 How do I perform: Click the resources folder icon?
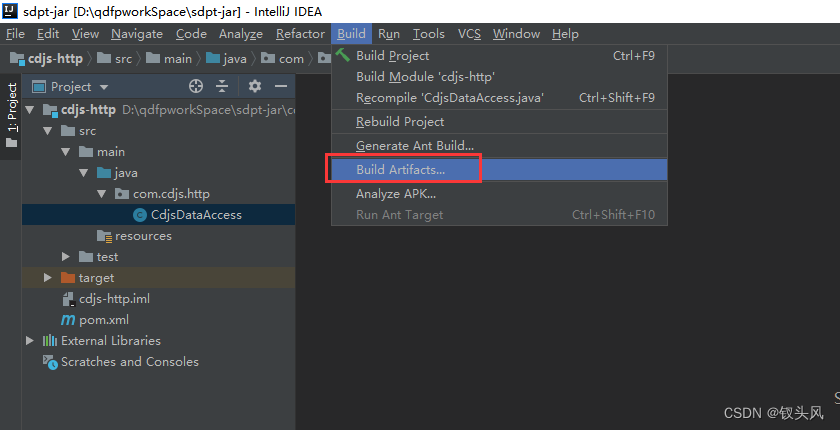[x=104, y=236]
